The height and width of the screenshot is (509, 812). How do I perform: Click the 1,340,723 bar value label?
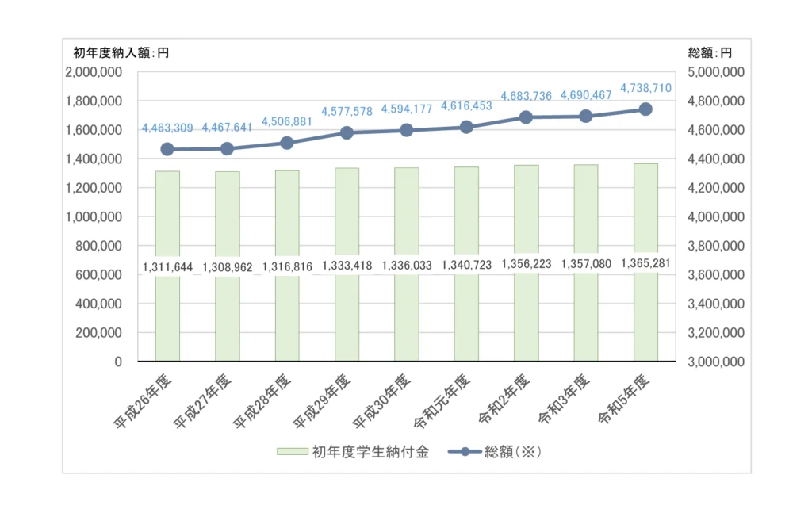(466, 266)
